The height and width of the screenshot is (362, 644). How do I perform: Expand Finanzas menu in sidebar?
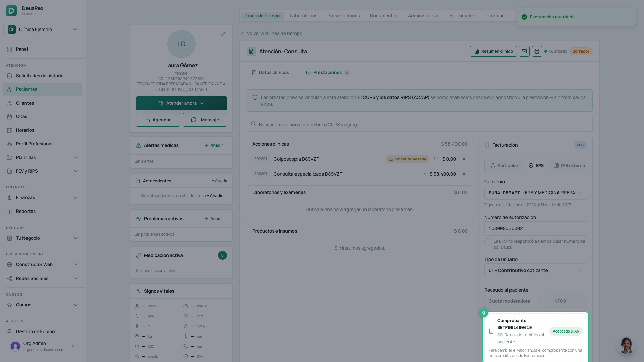[x=43, y=197]
